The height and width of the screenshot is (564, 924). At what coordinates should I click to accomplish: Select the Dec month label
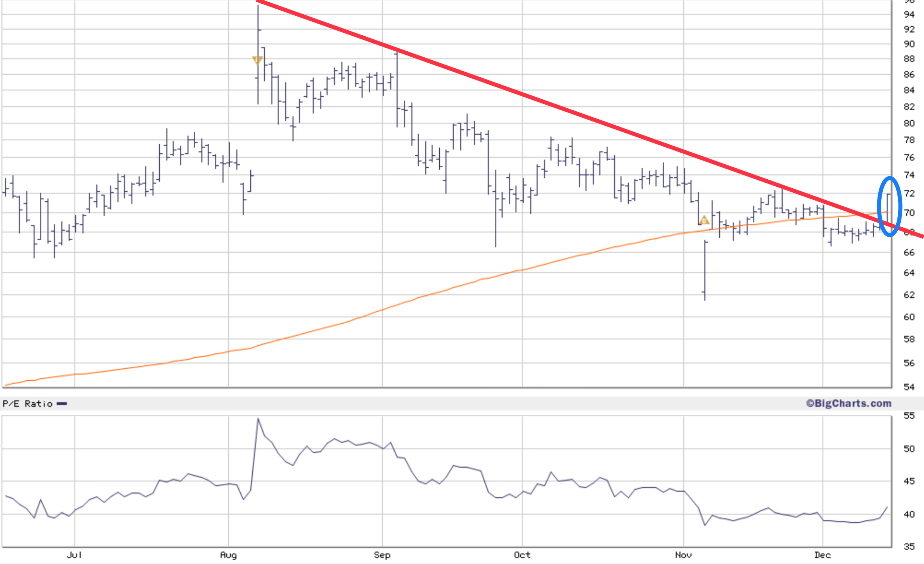coord(822,555)
